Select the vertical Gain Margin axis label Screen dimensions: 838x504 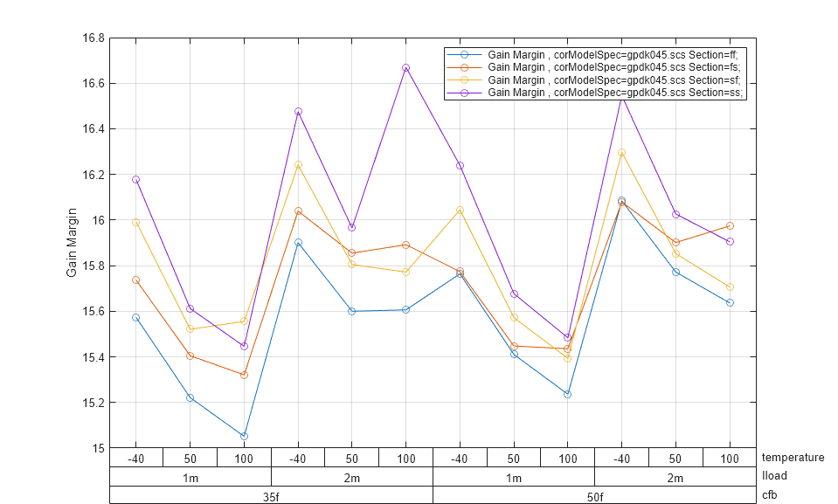point(72,243)
